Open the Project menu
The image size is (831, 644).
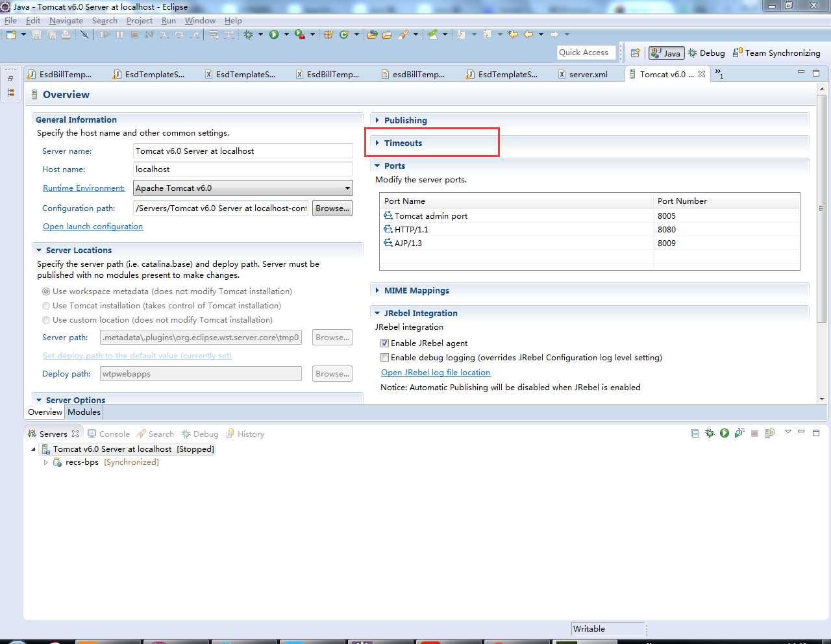[140, 20]
